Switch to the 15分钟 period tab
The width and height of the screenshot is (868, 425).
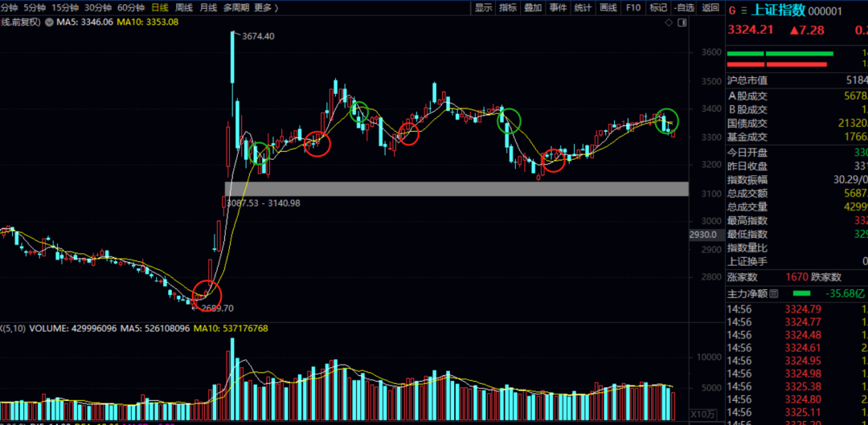(65, 8)
